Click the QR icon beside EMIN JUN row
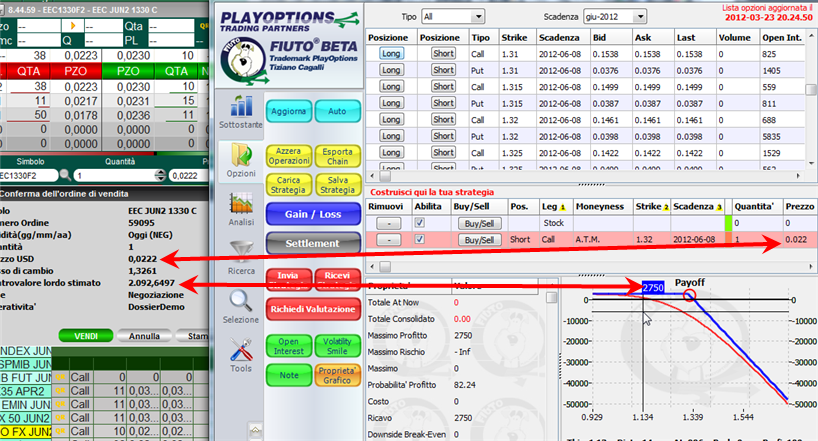This screenshot has width=818, height=441. (x=60, y=404)
